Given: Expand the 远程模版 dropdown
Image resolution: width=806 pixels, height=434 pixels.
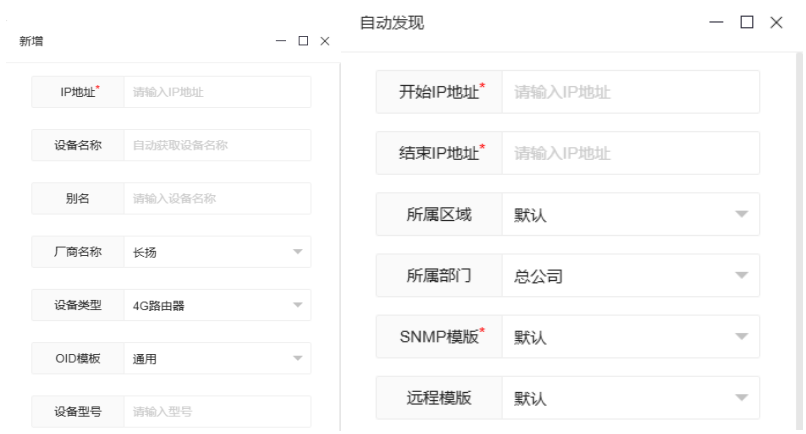Looking at the screenshot, I should [x=630, y=398].
